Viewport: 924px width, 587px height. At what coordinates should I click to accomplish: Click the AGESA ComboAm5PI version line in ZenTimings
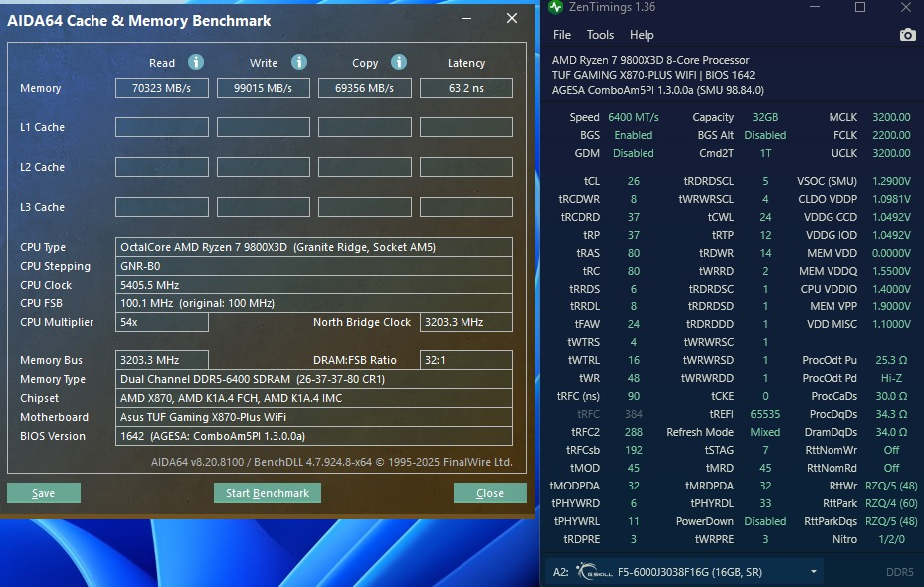pyautogui.click(x=657, y=90)
